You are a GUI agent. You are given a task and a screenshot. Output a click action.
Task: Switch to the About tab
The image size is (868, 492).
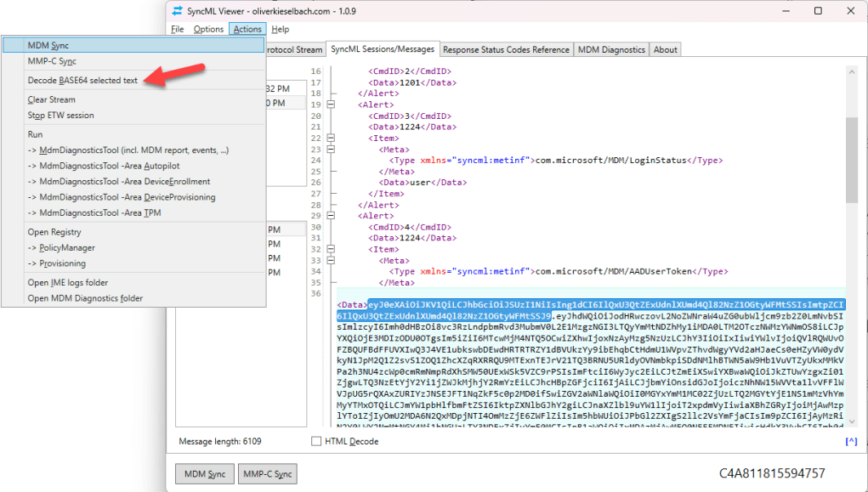(x=665, y=49)
